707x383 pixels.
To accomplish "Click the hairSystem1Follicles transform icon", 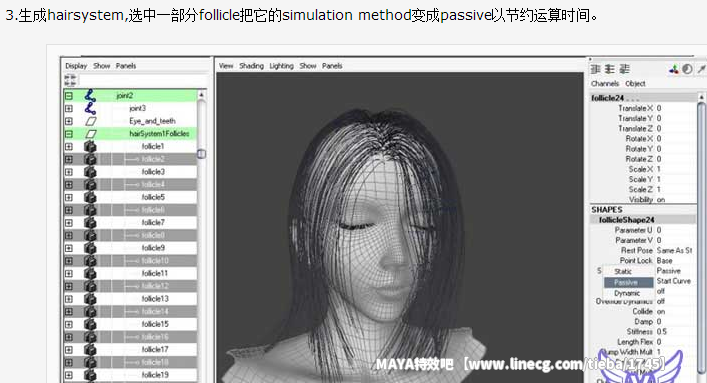I will pyautogui.click(x=91, y=134).
